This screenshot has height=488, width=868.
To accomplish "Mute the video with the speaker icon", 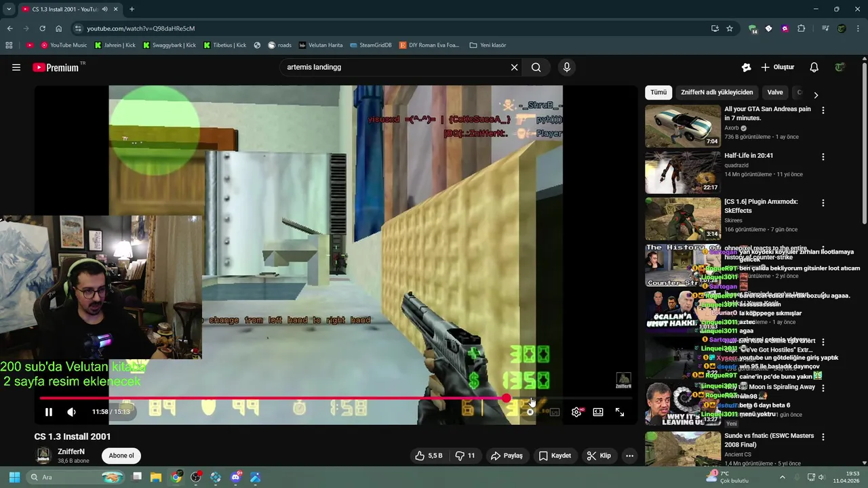I will click(x=71, y=412).
